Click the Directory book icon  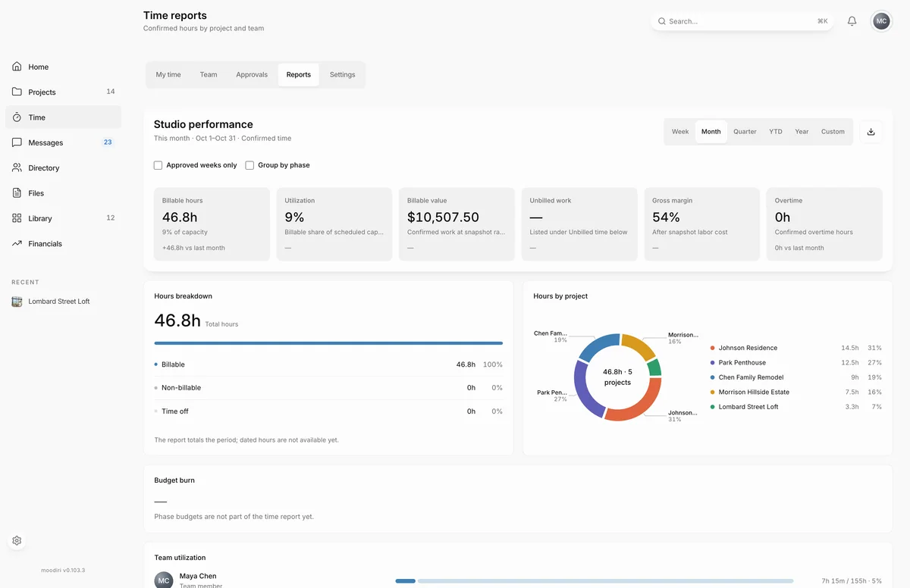click(x=17, y=167)
